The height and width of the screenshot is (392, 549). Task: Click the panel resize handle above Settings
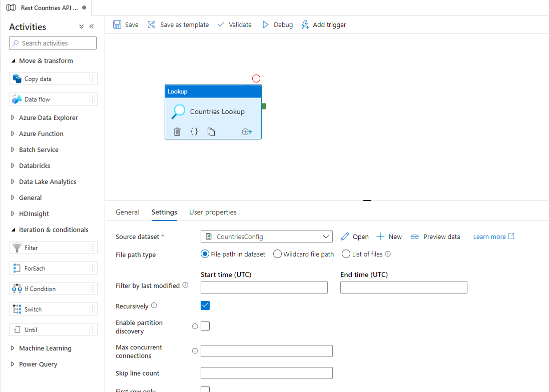point(367,200)
